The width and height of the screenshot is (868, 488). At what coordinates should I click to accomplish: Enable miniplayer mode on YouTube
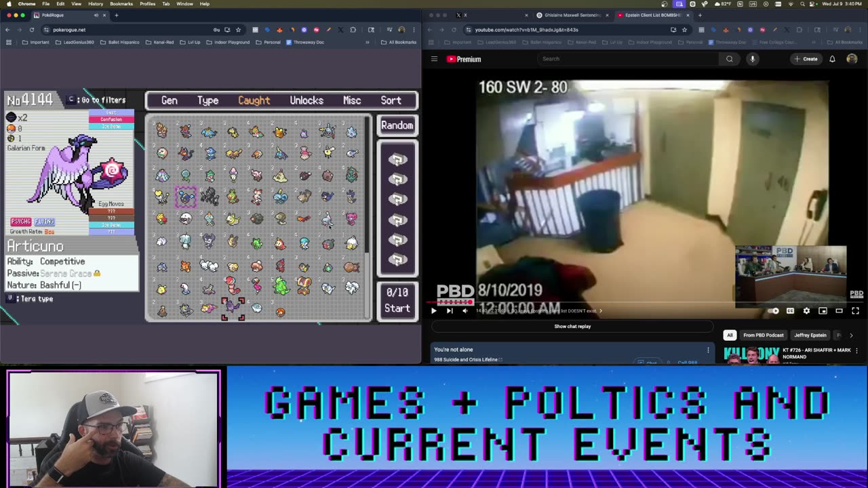click(823, 311)
